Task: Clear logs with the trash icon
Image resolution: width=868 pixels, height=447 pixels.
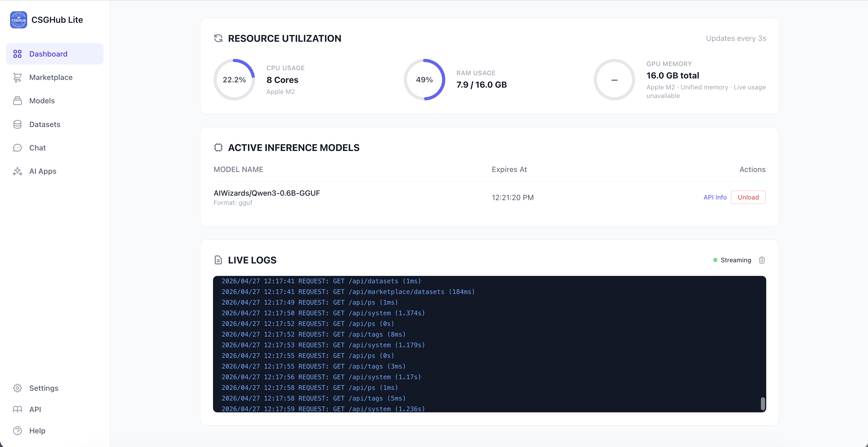Action: (762, 260)
